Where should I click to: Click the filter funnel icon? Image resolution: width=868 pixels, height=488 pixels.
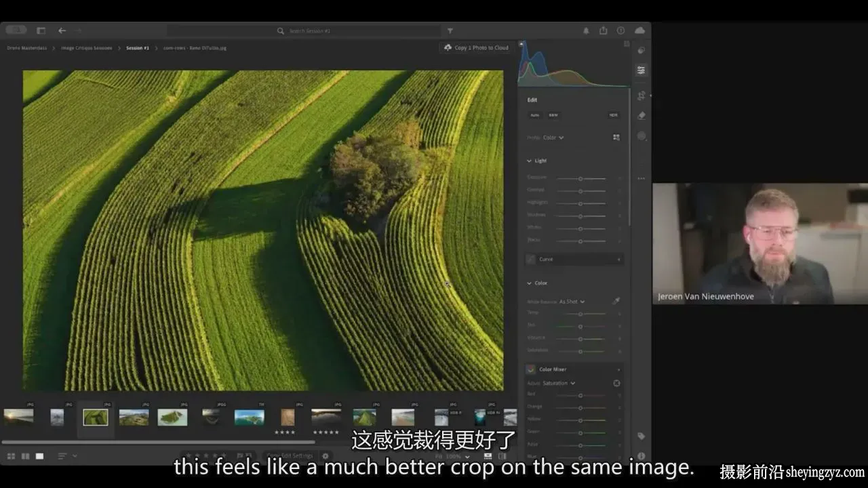pyautogui.click(x=450, y=30)
